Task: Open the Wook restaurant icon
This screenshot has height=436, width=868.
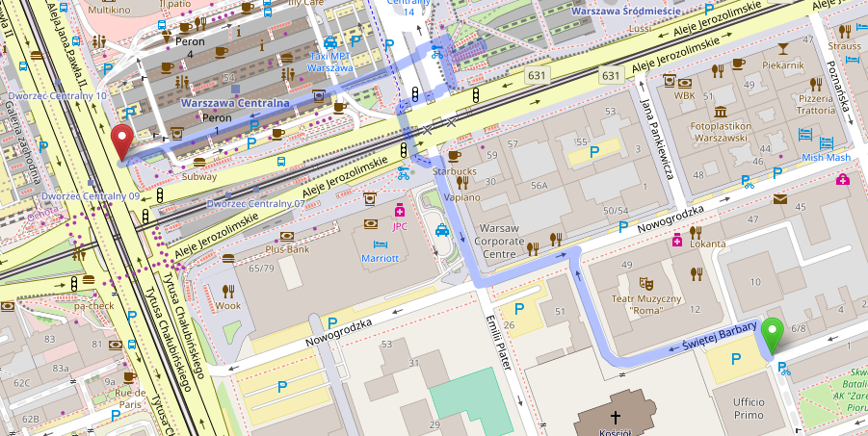Action: tap(227, 292)
